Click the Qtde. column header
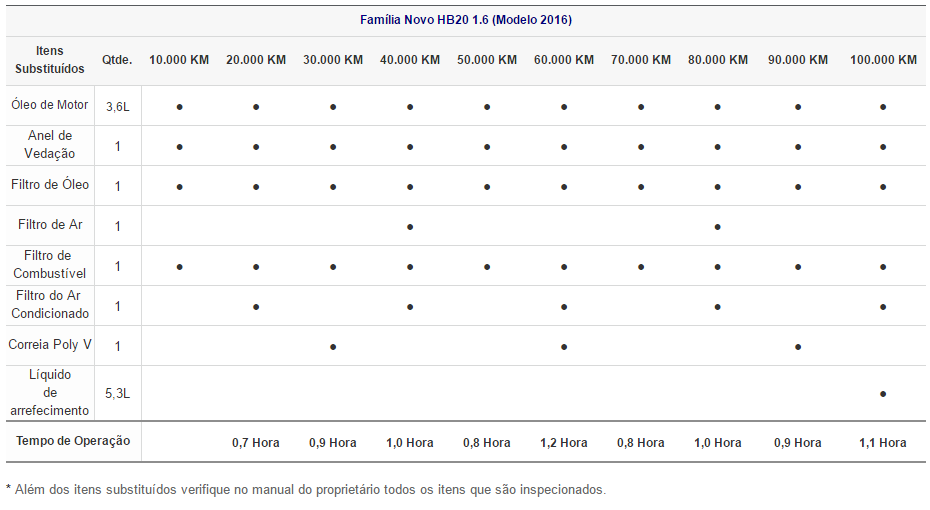Image resolution: width=930 pixels, height=510 pixels. point(117,60)
